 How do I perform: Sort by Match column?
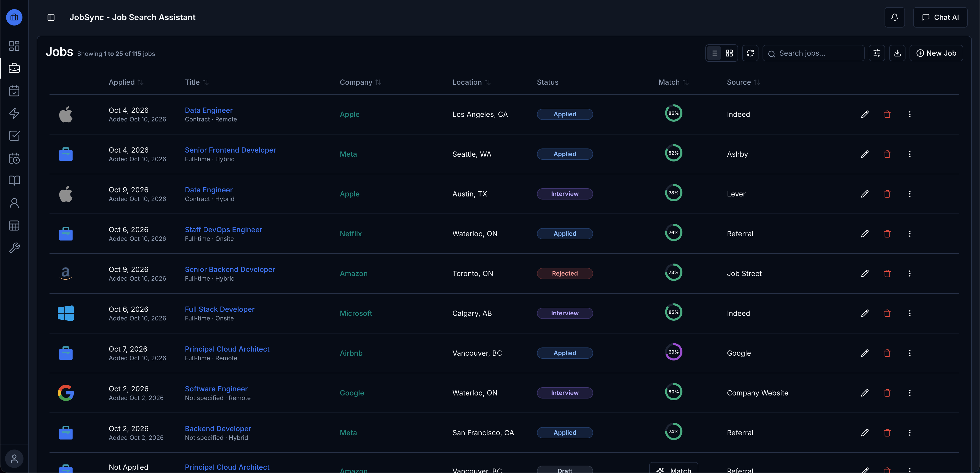673,82
